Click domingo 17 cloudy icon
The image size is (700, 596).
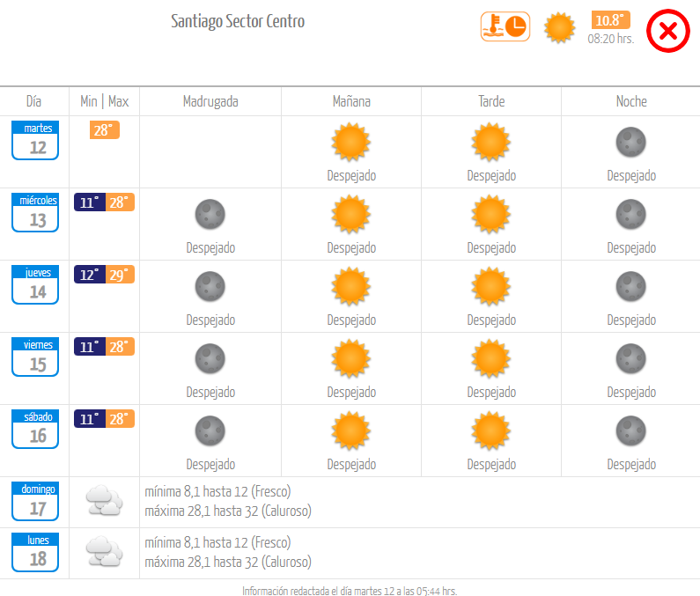[105, 501]
